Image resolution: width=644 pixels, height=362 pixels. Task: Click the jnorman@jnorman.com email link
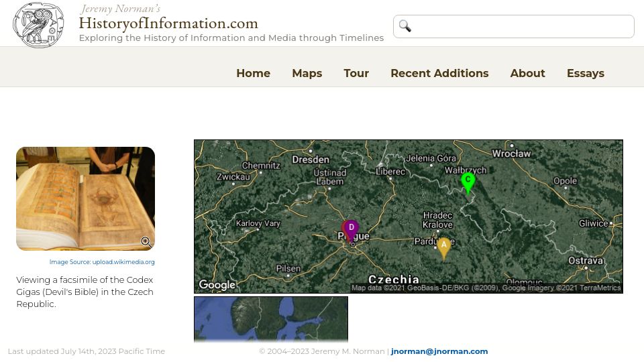pos(439,351)
